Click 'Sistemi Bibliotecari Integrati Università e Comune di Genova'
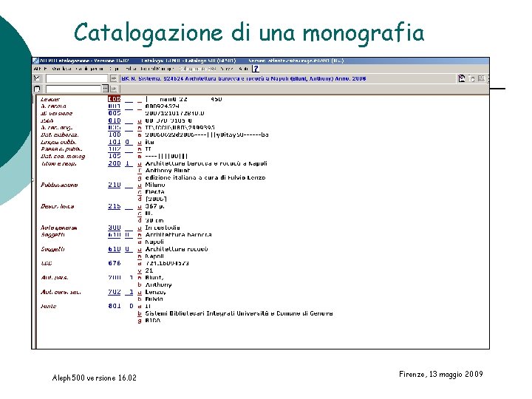The image size is (532, 399). click(x=239, y=313)
